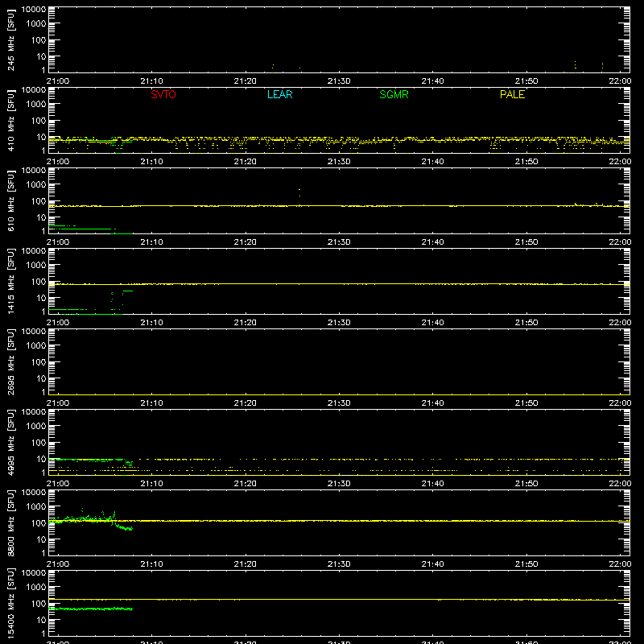Click 21:50 time label under 8800 MHz plot
The image size is (644, 644).
click(526, 564)
